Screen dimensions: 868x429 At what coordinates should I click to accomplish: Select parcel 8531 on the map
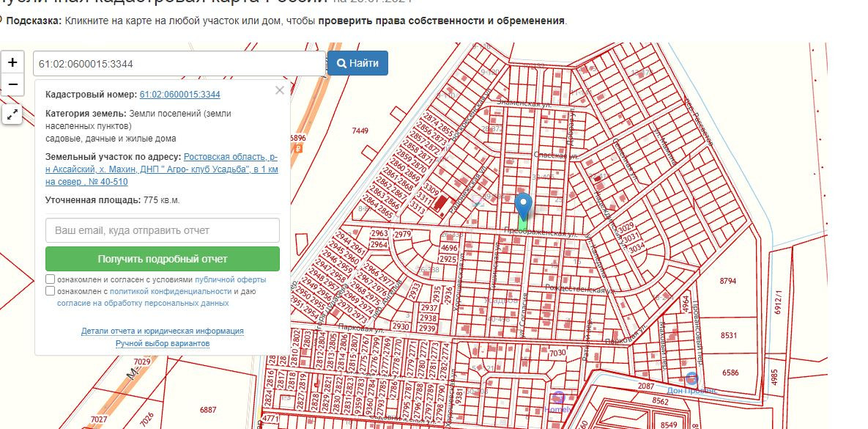pos(729,335)
